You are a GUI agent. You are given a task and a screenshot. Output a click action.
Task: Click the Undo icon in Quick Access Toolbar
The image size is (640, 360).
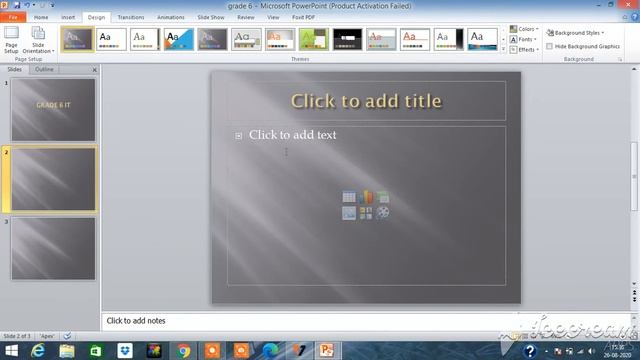click(27, 5)
